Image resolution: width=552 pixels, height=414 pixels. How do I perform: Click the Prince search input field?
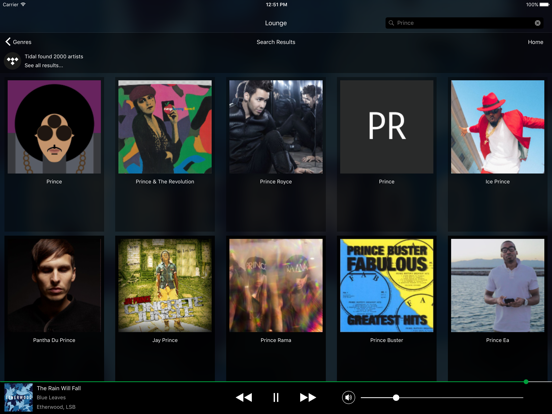coord(464,23)
